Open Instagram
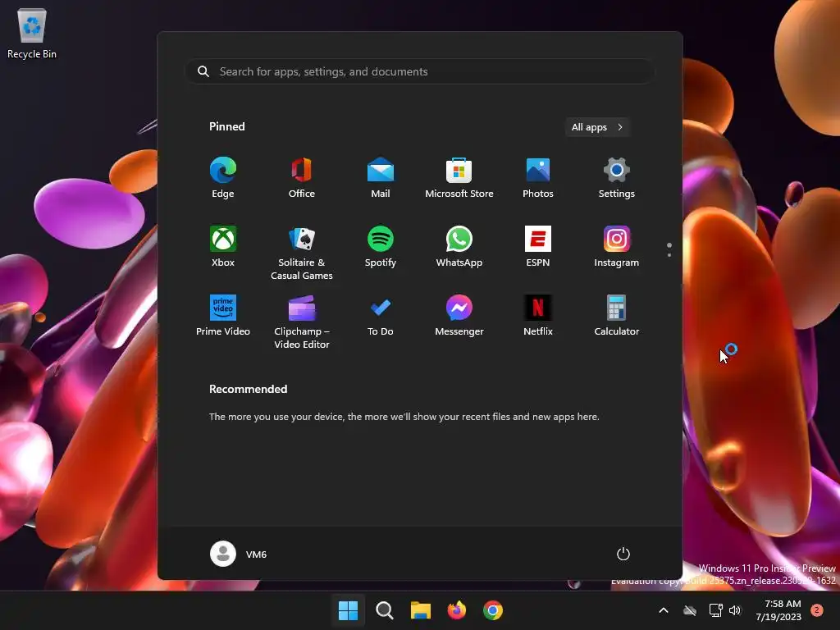 (x=617, y=246)
